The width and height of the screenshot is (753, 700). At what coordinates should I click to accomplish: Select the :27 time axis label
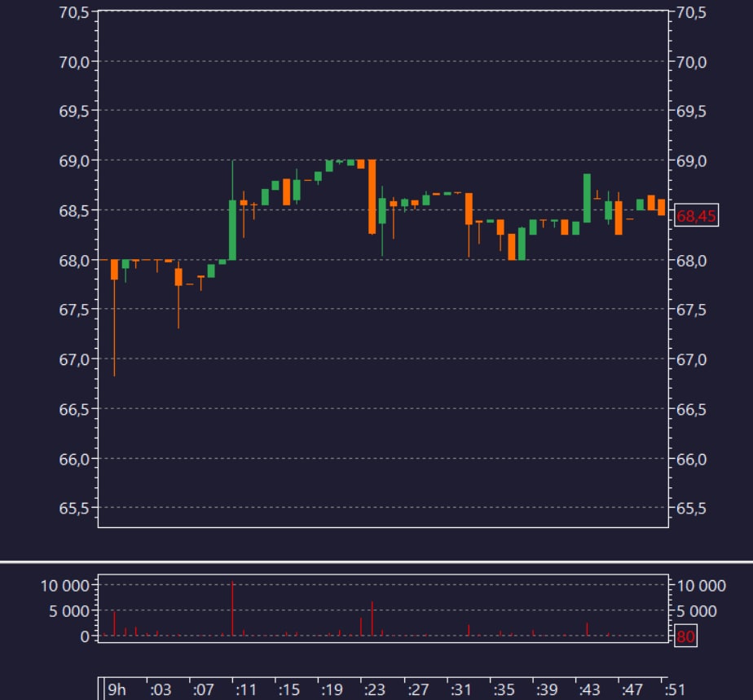coord(418,689)
